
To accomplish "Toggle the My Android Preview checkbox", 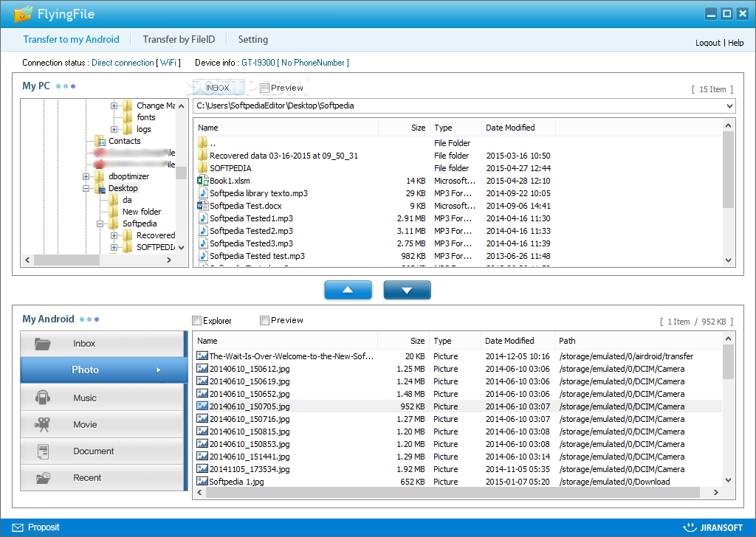I will [264, 320].
